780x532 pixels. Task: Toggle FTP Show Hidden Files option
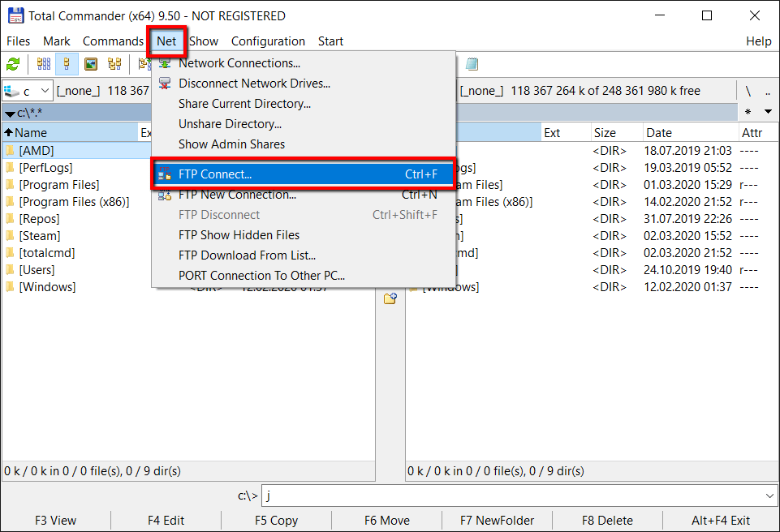coord(304,234)
